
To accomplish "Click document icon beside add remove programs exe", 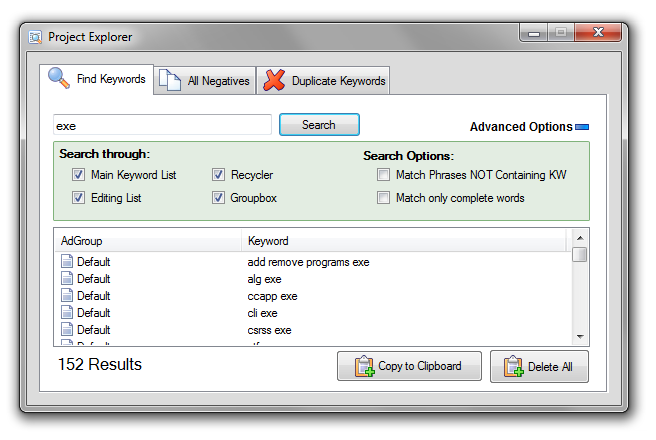I will coord(68,262).
